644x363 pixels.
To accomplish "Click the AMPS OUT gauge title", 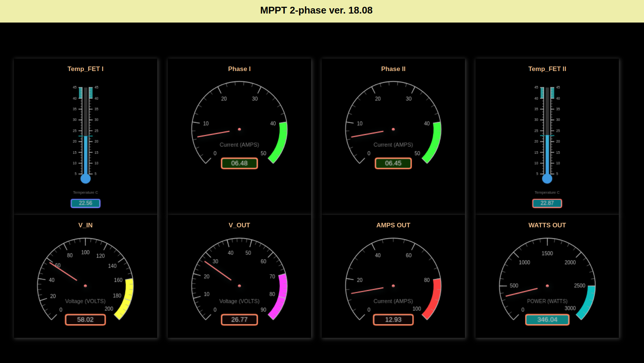I will 393,225.
